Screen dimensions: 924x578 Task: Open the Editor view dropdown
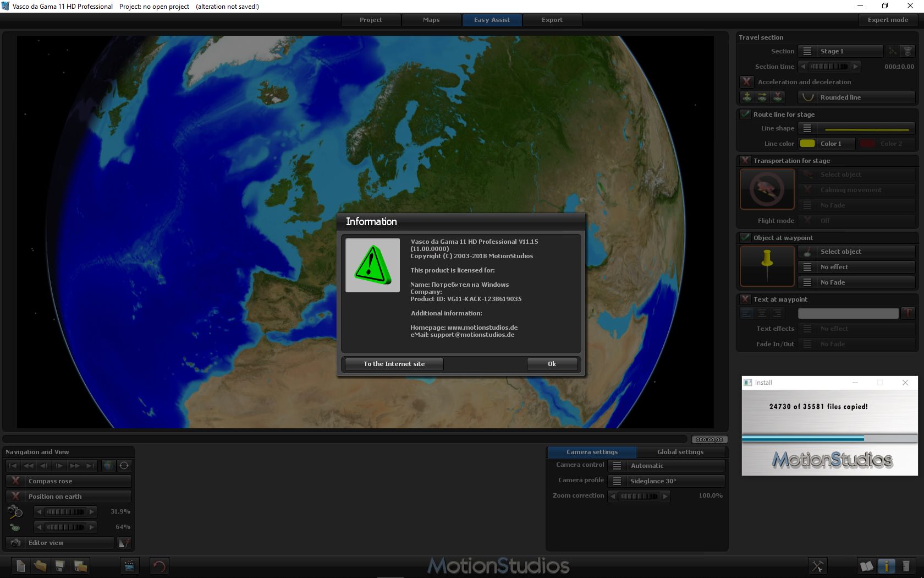pyautogui.click(x=60, y=543)
